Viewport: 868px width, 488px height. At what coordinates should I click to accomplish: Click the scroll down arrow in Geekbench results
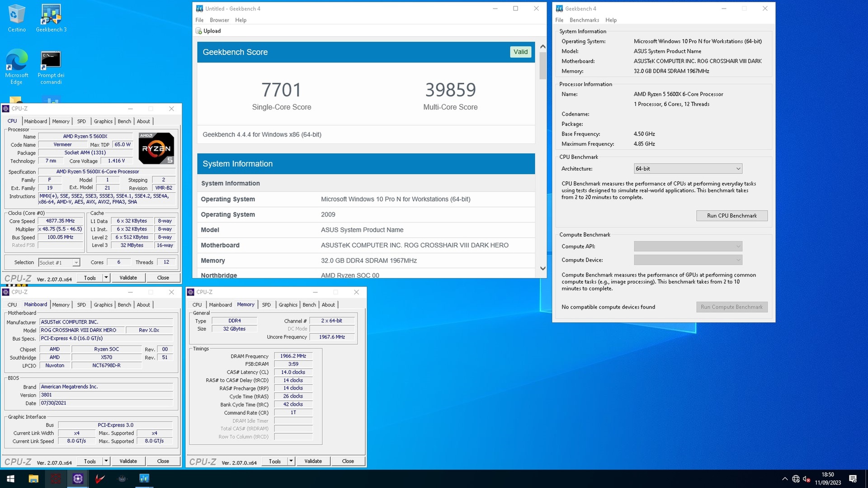click(543, 268)
